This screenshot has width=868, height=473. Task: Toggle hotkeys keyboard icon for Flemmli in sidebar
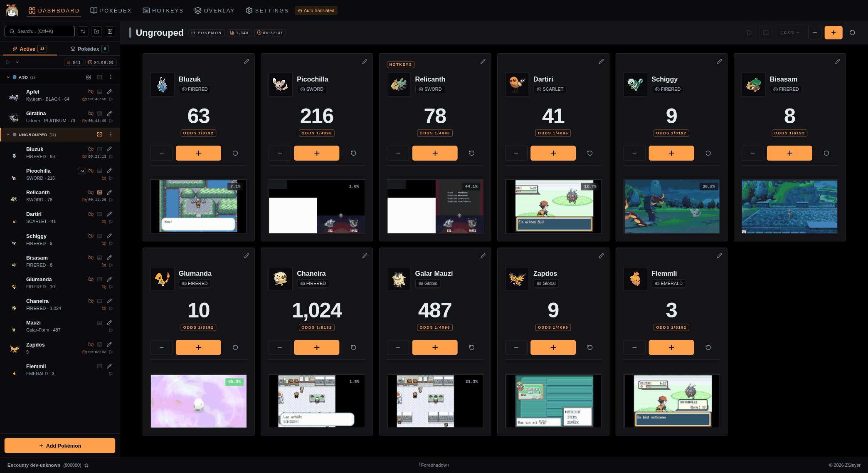click(99, 367)
